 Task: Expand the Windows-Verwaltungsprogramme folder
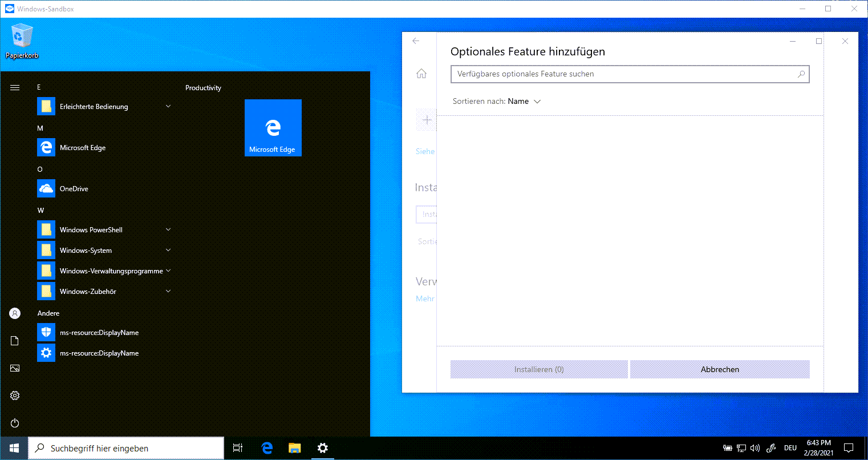[106, 271]
